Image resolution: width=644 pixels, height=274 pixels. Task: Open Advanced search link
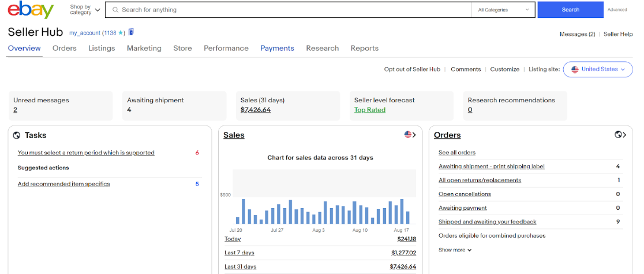(617, 10)
